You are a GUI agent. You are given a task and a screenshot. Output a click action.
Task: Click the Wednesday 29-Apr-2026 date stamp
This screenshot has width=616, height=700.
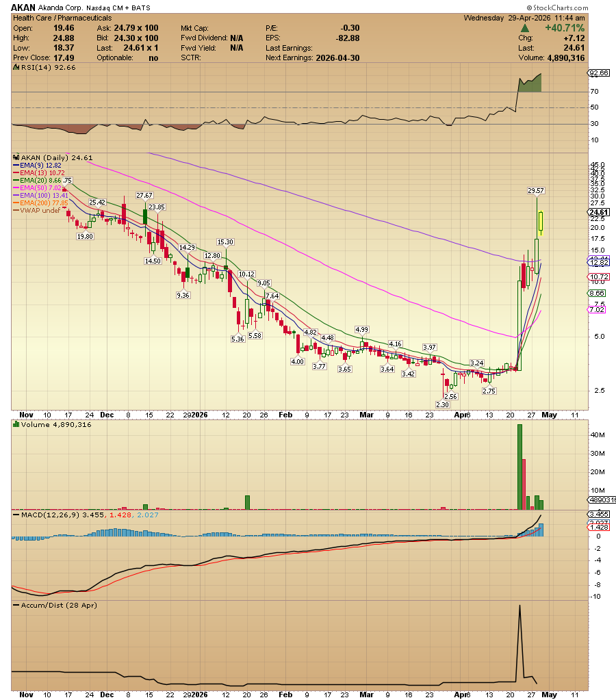524,18
